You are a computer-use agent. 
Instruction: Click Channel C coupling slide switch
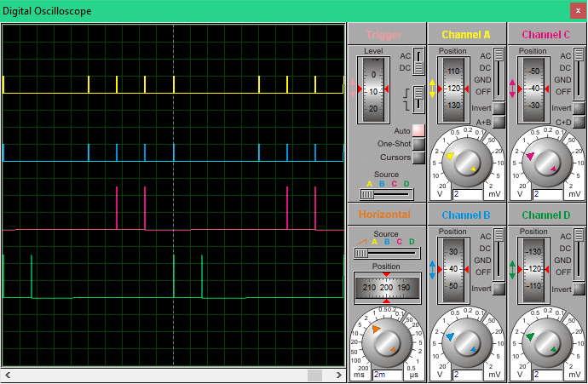click(x=579, y=74)
